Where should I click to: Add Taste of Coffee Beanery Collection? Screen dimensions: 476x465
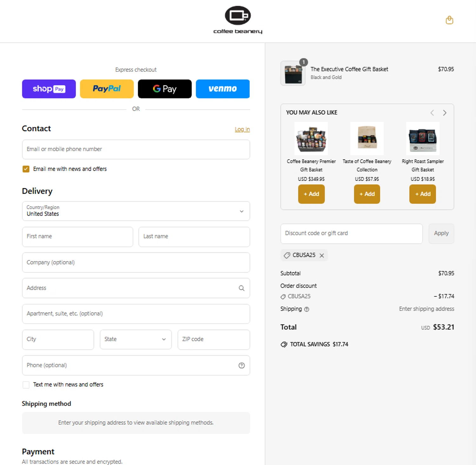367,194
